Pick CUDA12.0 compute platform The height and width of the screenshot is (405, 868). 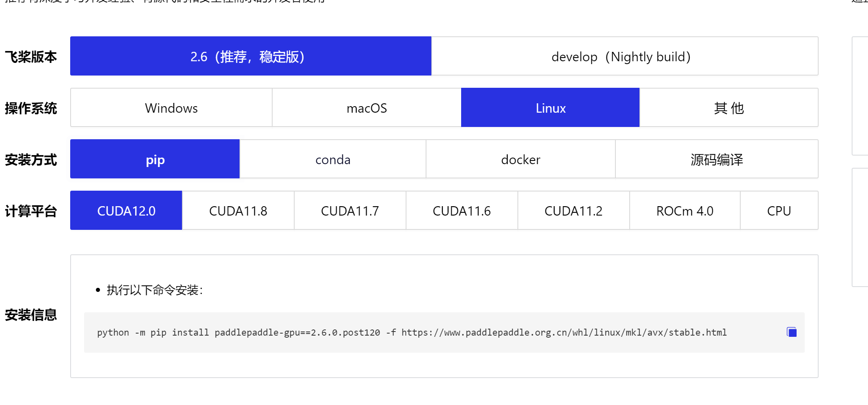[126, 211]
